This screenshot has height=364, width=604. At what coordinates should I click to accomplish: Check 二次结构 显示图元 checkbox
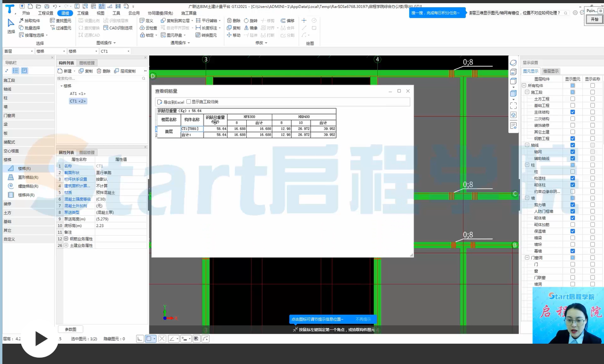click(x=572, y=119)
